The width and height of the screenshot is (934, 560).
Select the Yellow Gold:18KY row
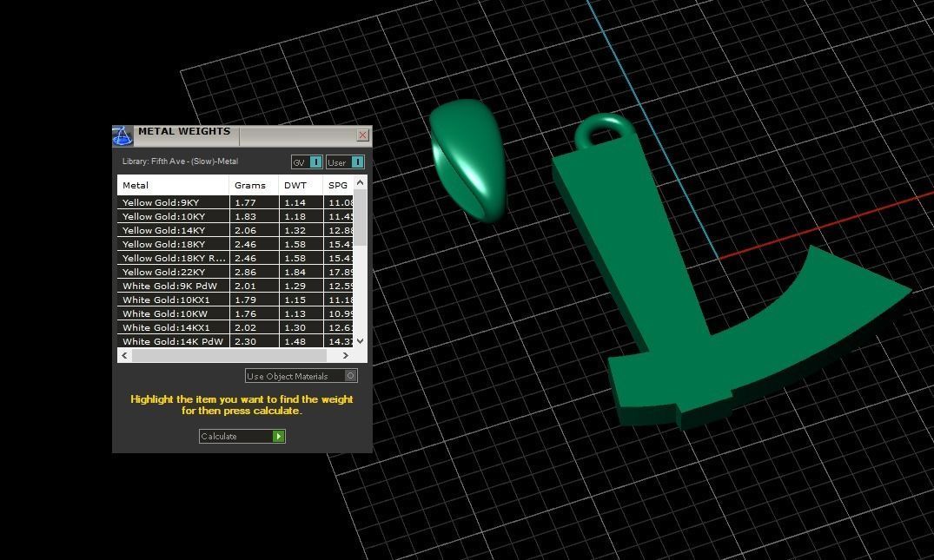click(235, 244)
